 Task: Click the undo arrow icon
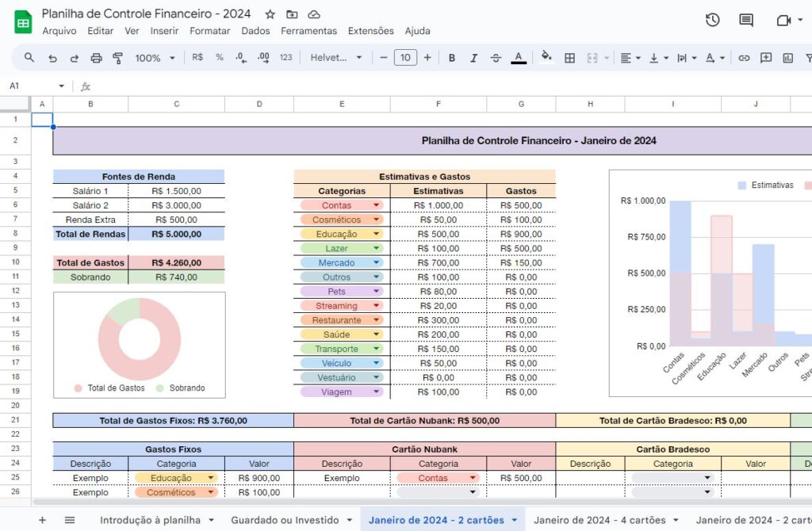pyautogui.click(x=52, y=58)
